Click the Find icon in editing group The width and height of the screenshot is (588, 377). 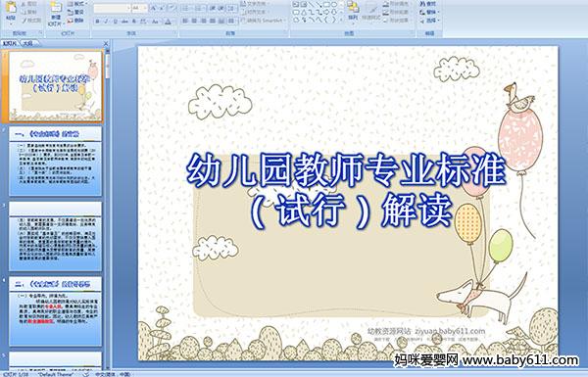tap(428, 4)
